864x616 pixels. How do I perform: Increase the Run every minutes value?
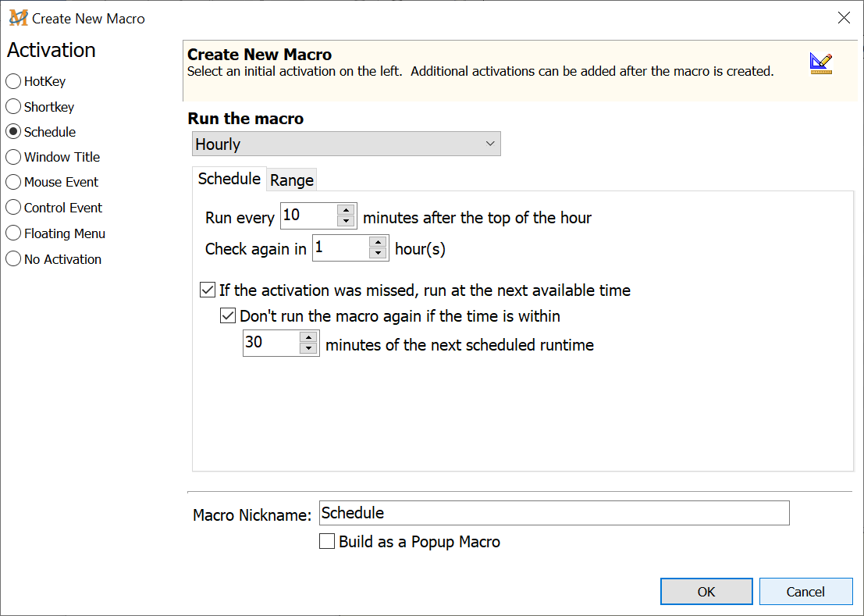(x=346, y=210)
